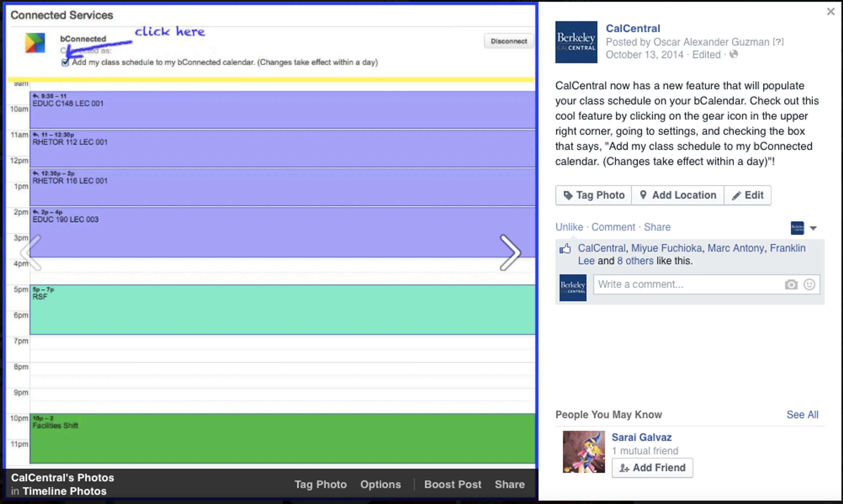Click the [?] help marker next to poster name
843x504 pixels.
click(778, 42)
